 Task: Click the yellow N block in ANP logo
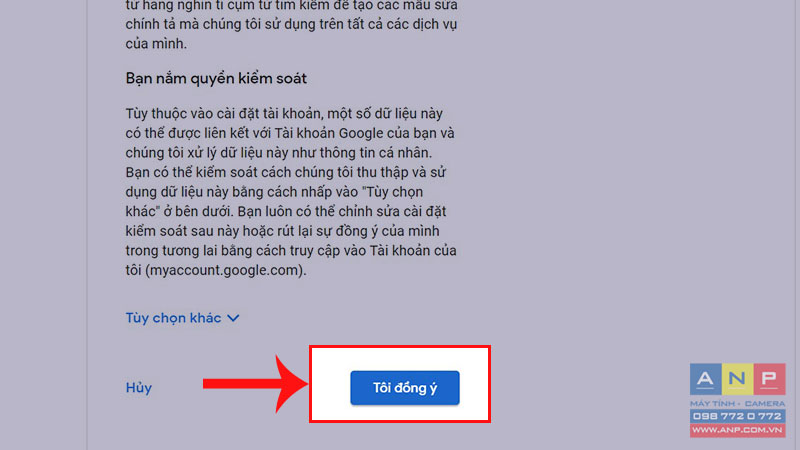(x=737, y=379)
